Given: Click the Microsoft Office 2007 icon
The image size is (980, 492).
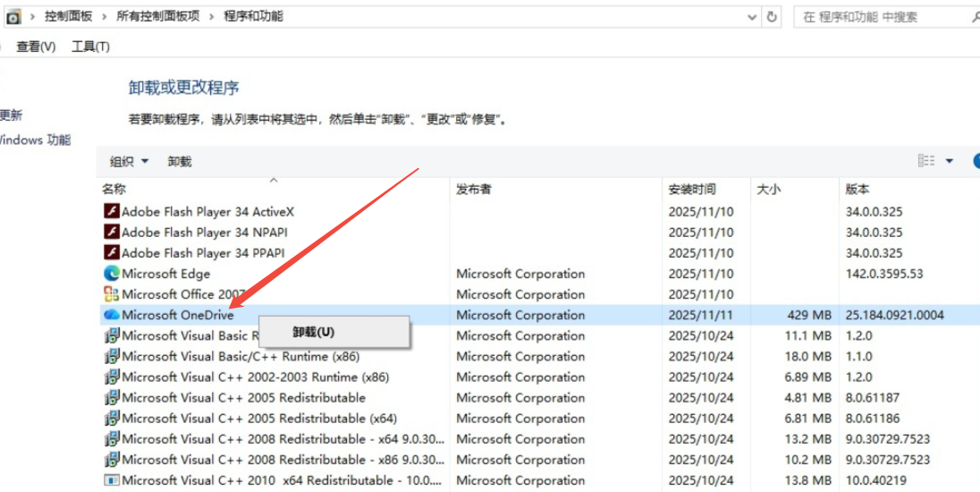Looking at the screenshot, I should coord(112,294).
